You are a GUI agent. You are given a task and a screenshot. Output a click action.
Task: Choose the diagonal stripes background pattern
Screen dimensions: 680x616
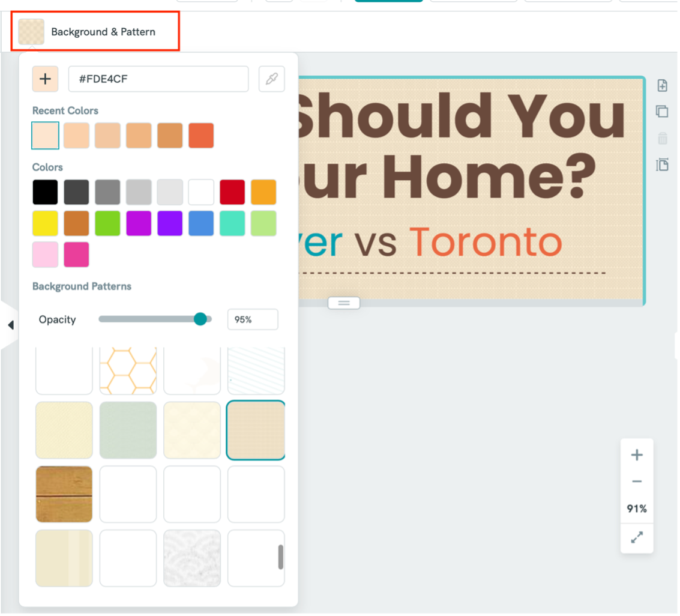click(256, 370)
